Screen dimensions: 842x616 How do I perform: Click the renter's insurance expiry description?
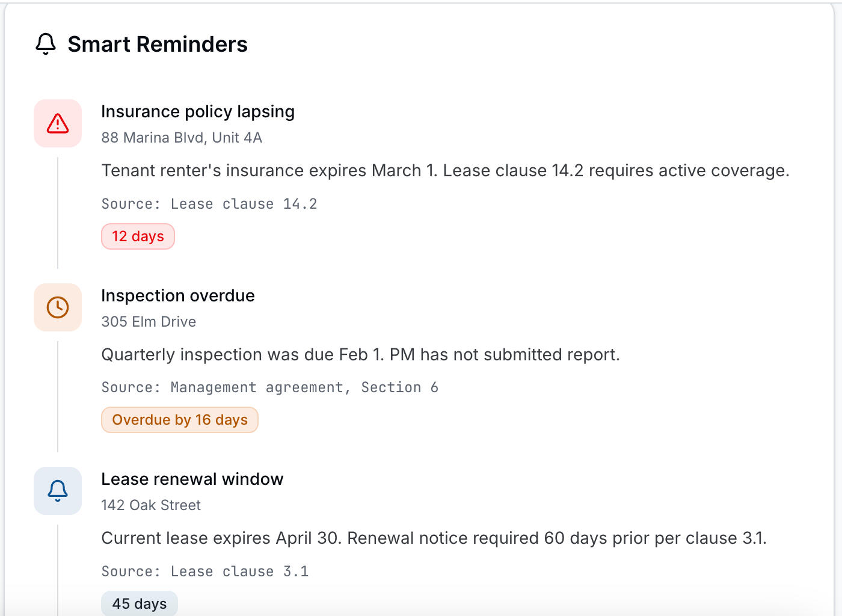coord(445,171)
